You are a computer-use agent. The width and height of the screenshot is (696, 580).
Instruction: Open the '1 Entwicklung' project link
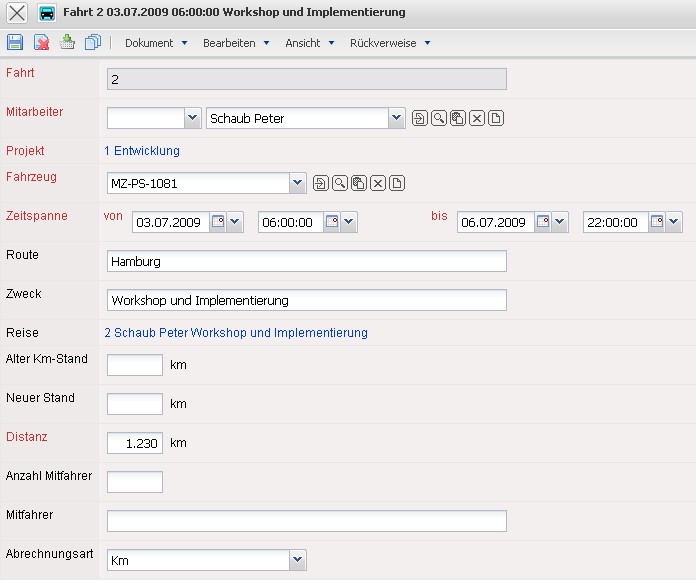tap(142, 151)
